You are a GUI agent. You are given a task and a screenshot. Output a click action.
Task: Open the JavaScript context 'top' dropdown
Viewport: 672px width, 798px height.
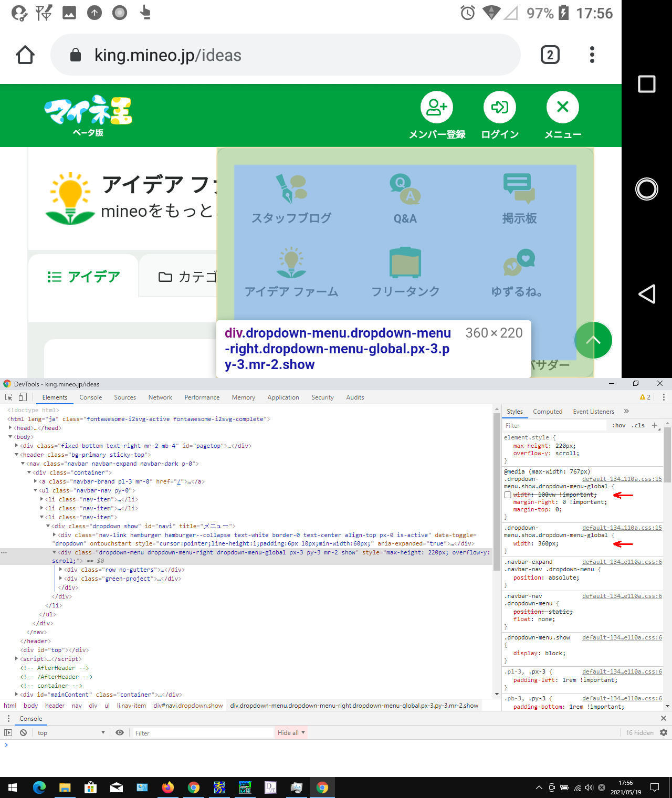tap(71, 733)
